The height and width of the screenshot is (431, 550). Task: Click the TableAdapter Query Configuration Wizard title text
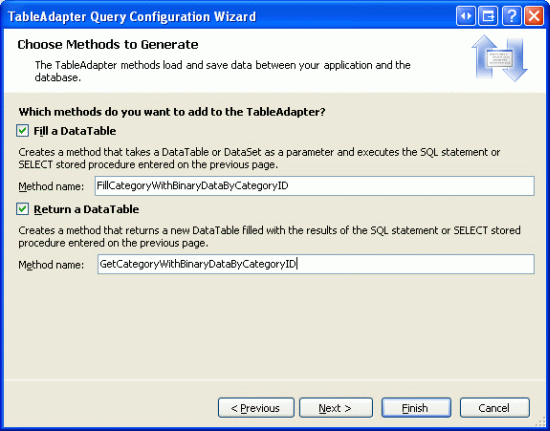[x=132, y=16]
